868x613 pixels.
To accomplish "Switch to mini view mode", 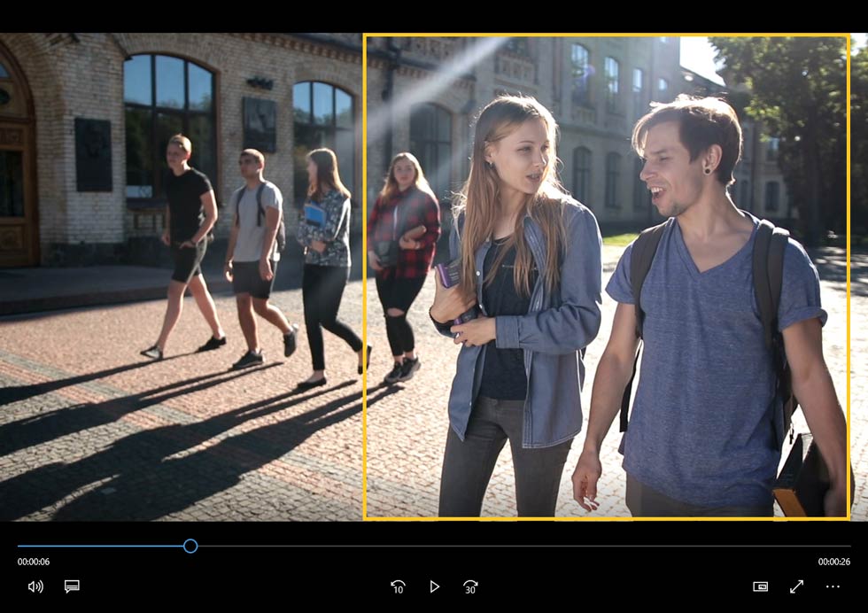I will tap(760, 586).
